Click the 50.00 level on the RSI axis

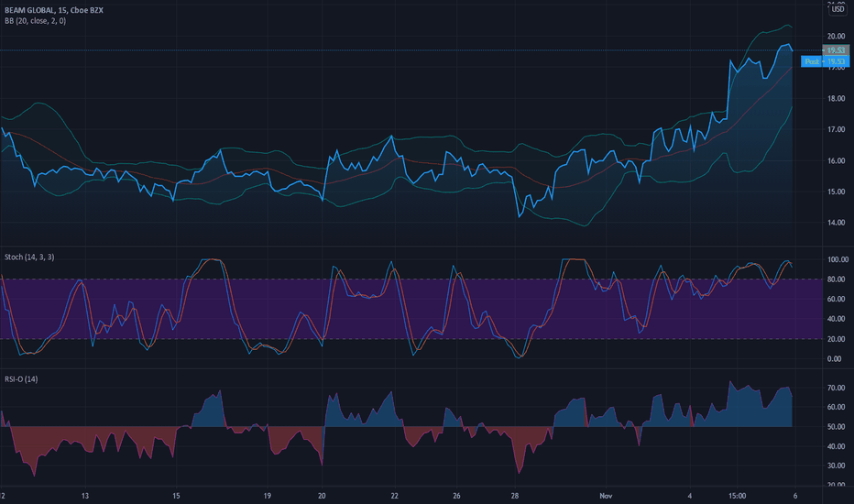(836, 427)
